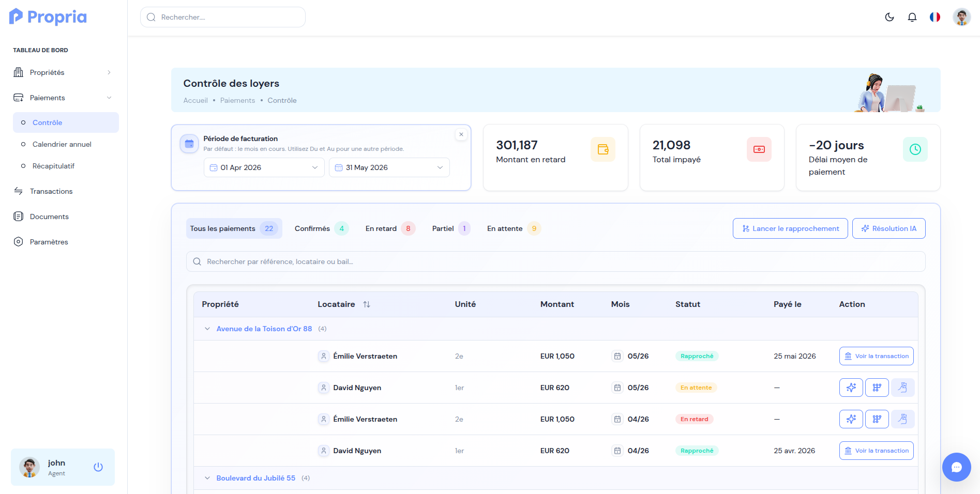Image resolution: width=980 pixels, height=494 pixels.
Task: Switch to the Confirmés tab
Action: pyautogui.click(x=322, y=228)
